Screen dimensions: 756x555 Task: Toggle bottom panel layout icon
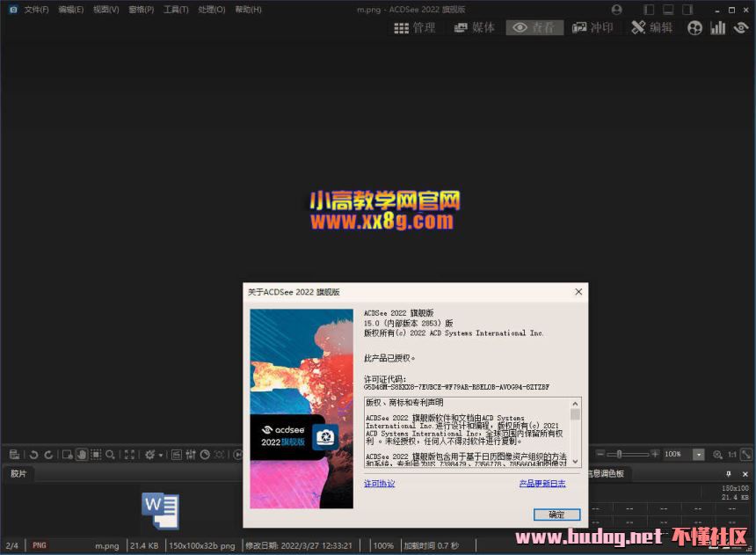[x=668, y=9]
